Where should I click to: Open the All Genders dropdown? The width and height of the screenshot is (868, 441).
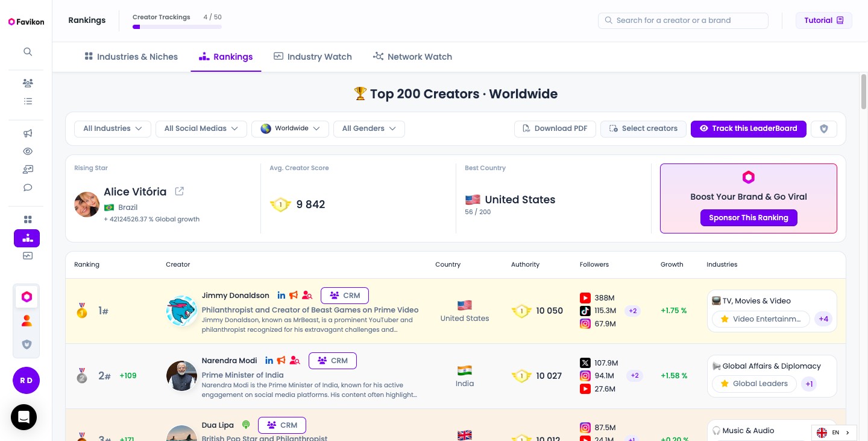pyautogui.click(x=369, y=128)
